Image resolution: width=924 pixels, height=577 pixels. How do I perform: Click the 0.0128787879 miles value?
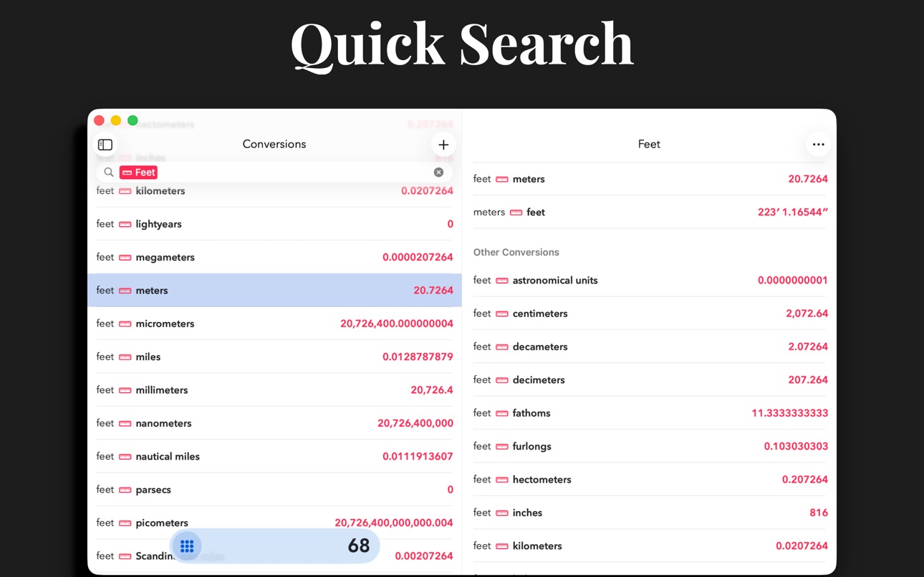418,357
